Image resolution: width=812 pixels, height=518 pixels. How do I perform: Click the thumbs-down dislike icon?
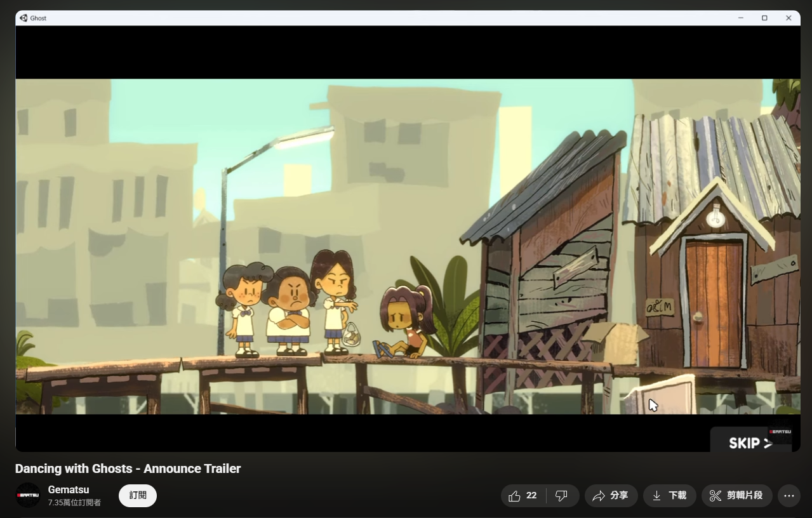tap(561, 496)
